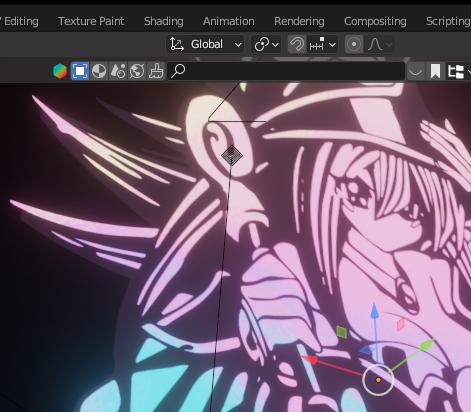
Task: Select the Brushes asset type icon
Action: 156,71
